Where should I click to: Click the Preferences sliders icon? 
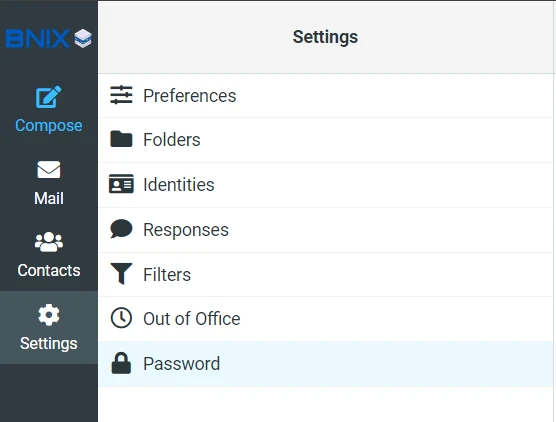(x=121, y=95)
